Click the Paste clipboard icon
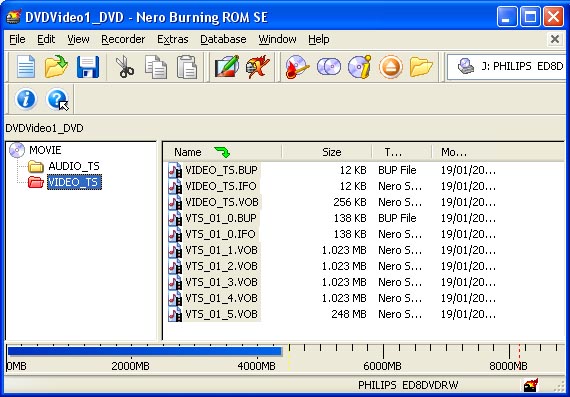This screenshot has width=570, height=397. click(x=187, y=67)
